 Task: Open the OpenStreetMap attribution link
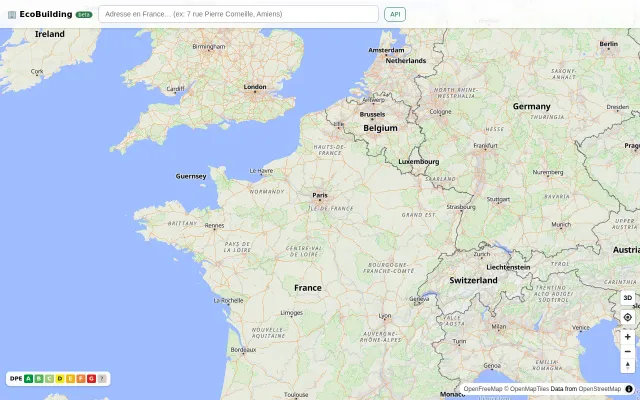pyautogui.click(x=600, y=389)
